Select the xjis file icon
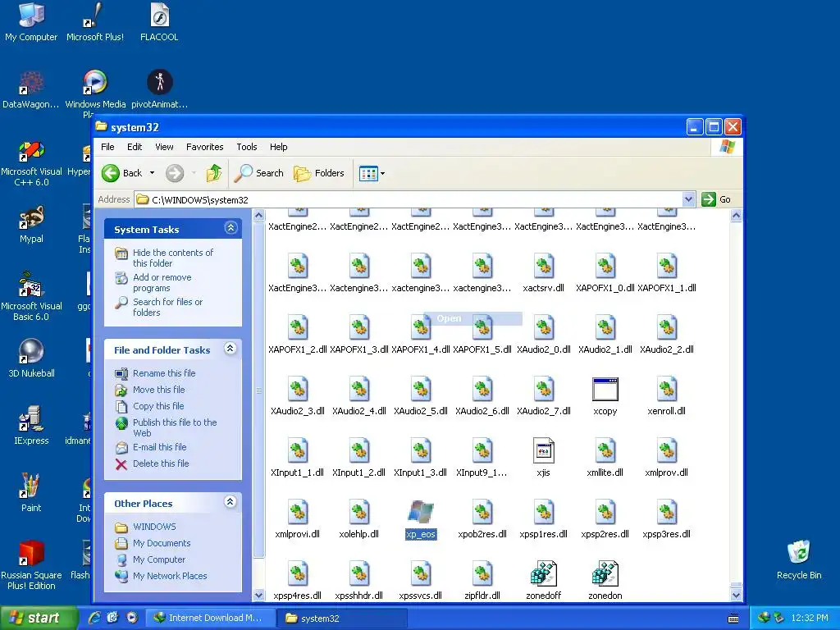 (543, 450)
